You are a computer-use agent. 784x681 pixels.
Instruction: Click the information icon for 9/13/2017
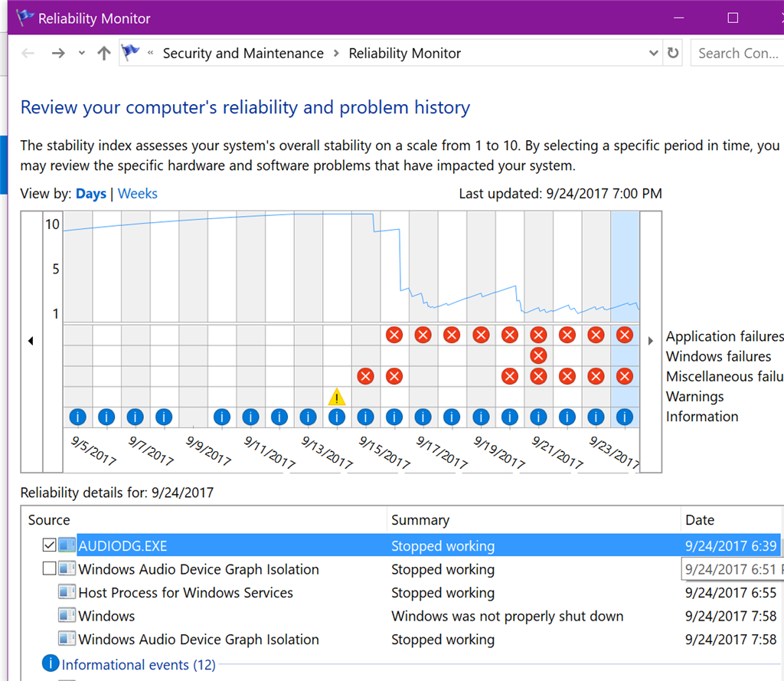pos(308,417)
